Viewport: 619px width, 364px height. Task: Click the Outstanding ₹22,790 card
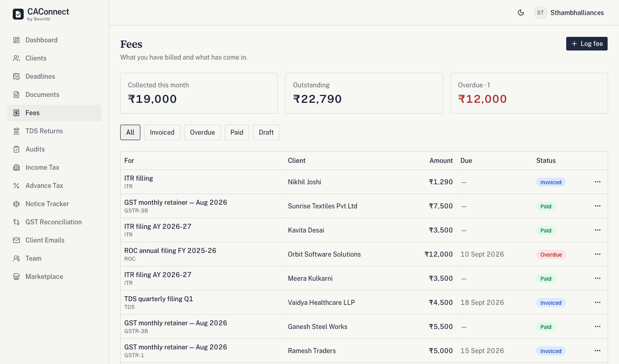click(364, 93)
